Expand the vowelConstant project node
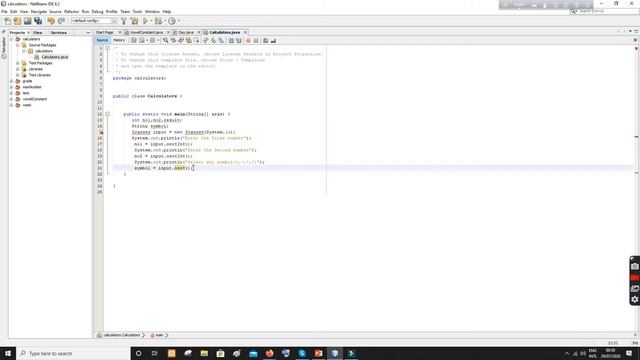Screen dimensions: 640x360 [11, 99]
